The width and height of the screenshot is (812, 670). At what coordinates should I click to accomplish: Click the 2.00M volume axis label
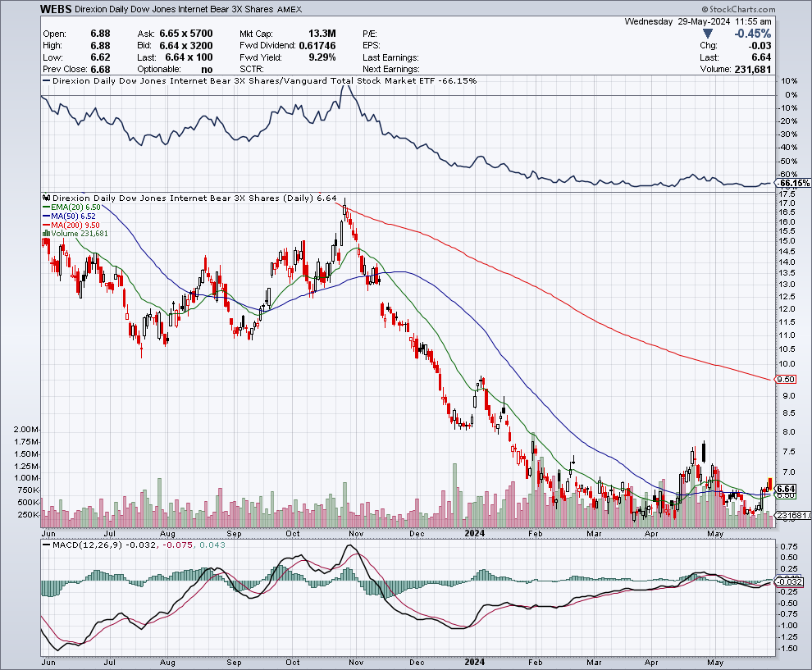[x=27, y=429]
